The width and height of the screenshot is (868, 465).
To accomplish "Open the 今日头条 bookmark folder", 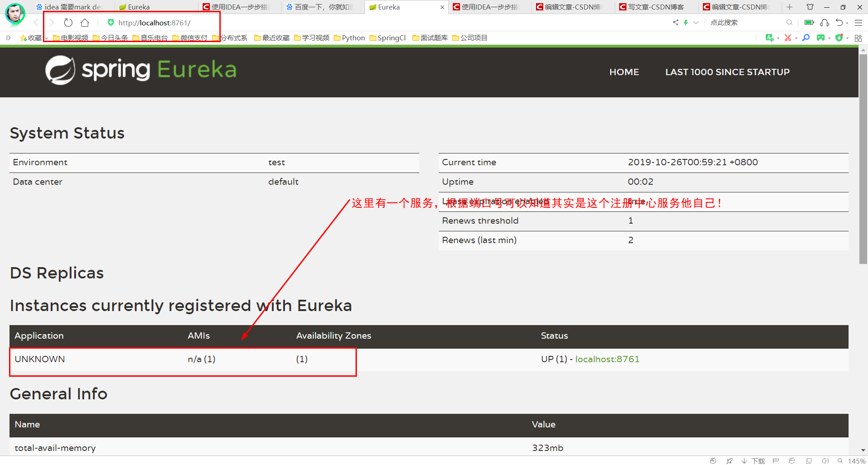I will (110, 38).
